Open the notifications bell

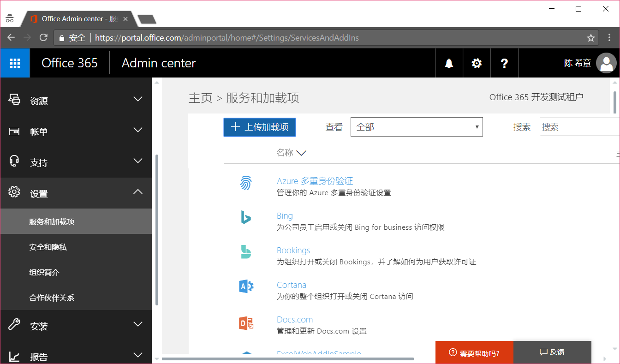[448, 63]
